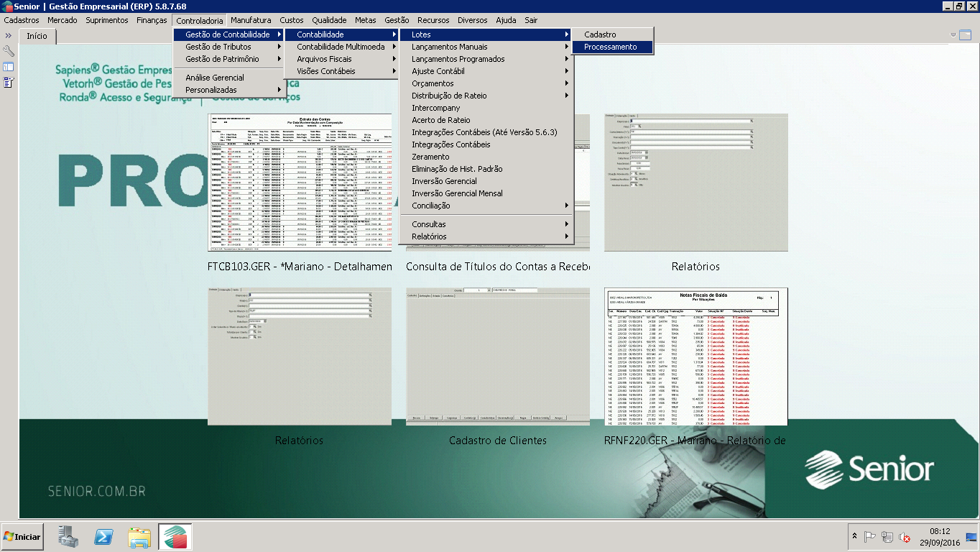Click the network status icon in tray
The image size is (980, 552).
pos(887,537)
